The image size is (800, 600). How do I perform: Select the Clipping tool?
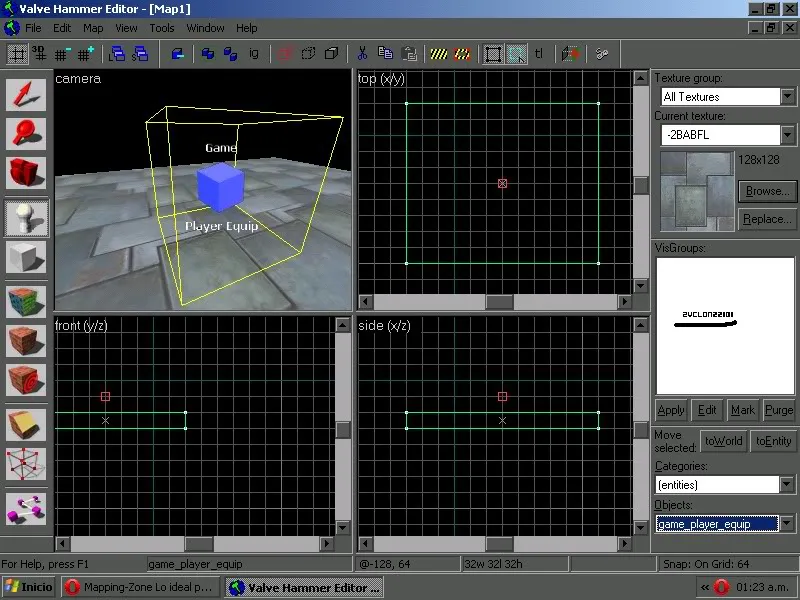[25, 423]
